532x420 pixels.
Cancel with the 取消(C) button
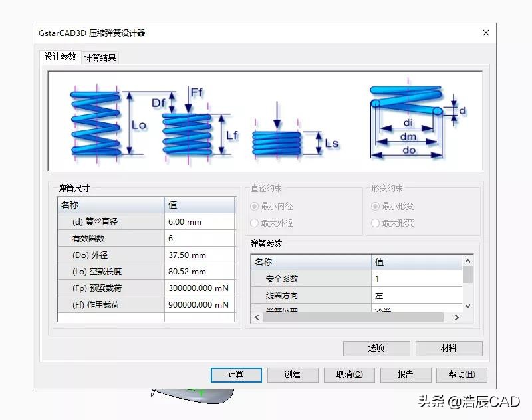click(349, 375)
